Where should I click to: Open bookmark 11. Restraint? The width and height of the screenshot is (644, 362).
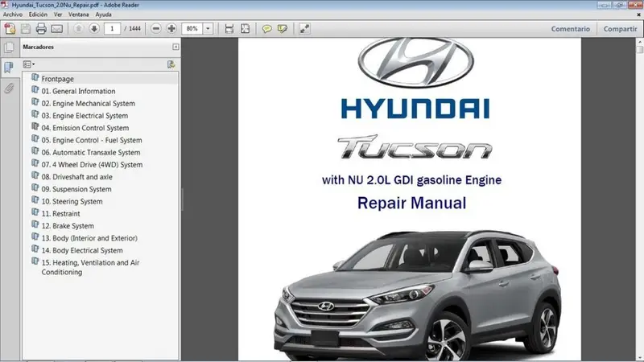61,214
